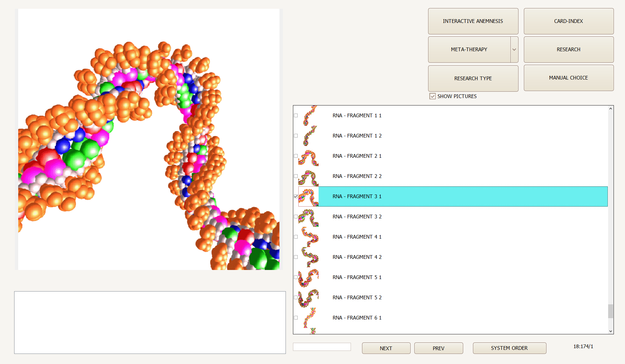625x364 pixels.
Task: Select the RNA - FRAGMENT 4 2 label
Action: coord(357,257)
